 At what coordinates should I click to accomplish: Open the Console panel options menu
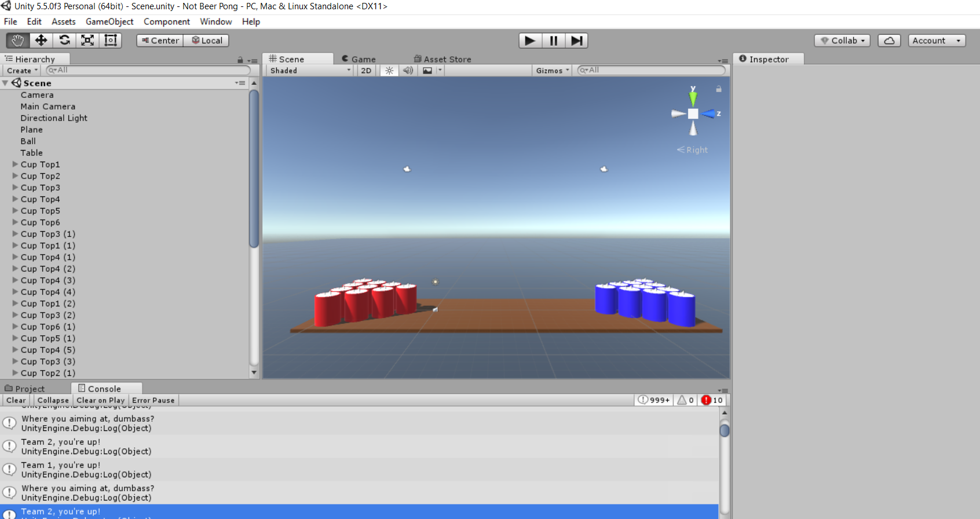(x=723, y=390)
